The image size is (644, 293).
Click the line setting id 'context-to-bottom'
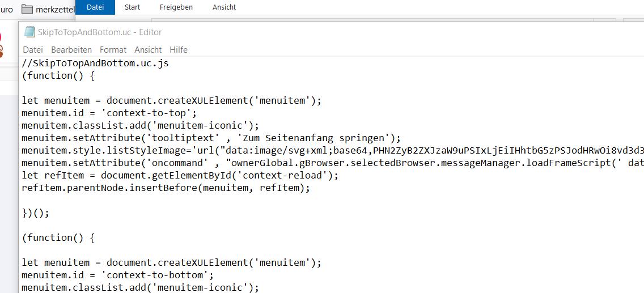coord(117,275)
